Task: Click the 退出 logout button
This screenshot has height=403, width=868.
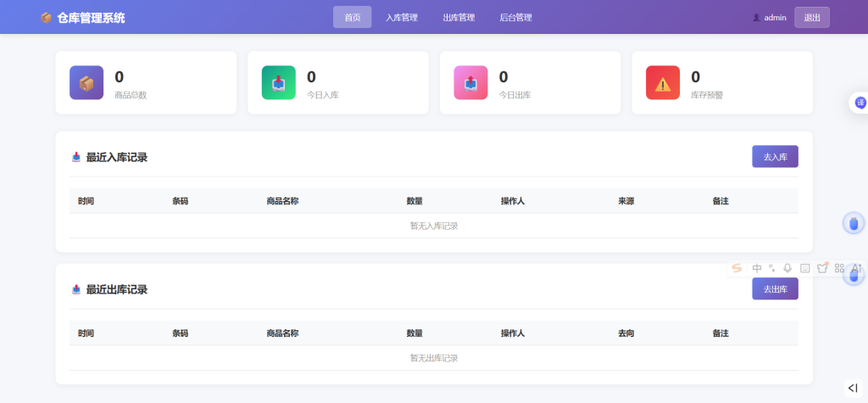Action: [811, 17]
